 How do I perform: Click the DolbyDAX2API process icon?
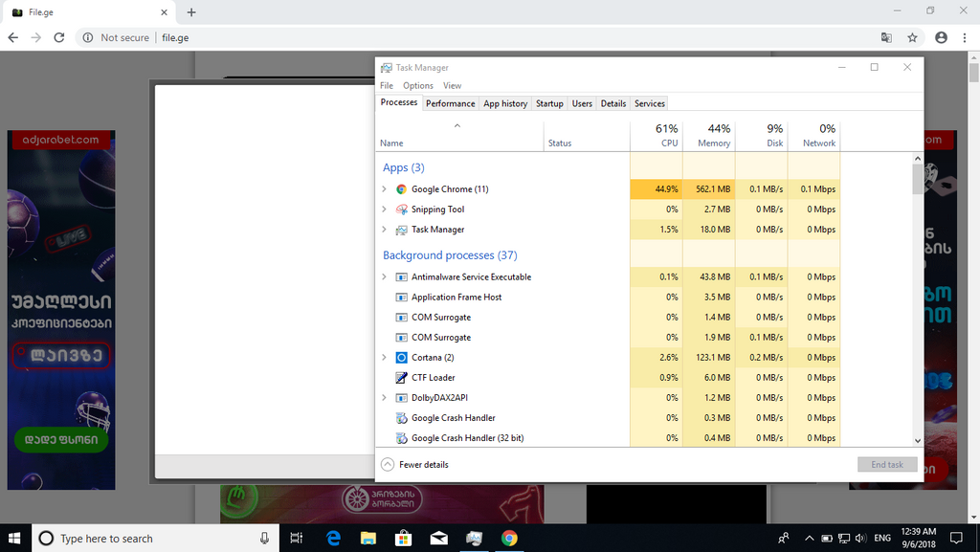click(x=401, y=398)
